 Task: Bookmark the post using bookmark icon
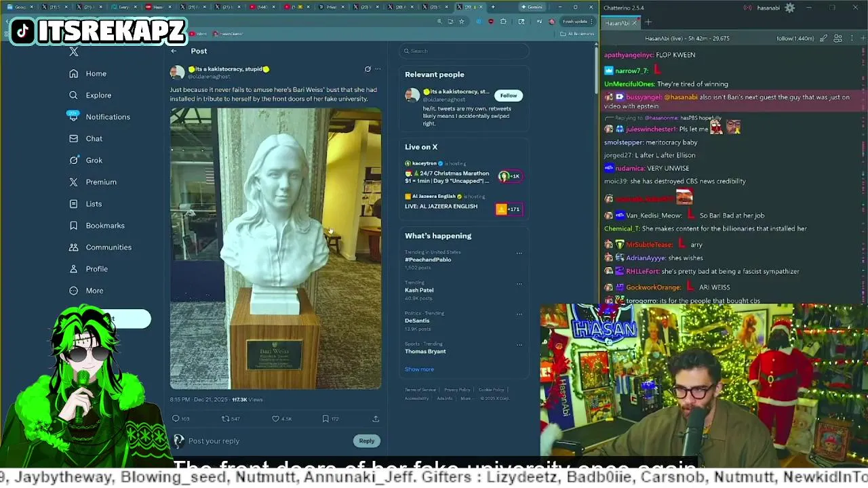[x=325, y=418]
